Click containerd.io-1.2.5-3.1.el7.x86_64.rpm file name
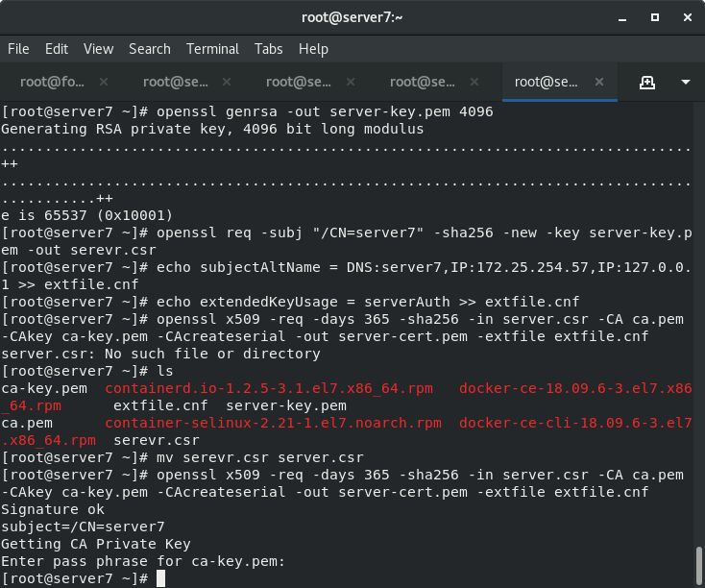The image size is (705, 588). (x=269, y=388)
